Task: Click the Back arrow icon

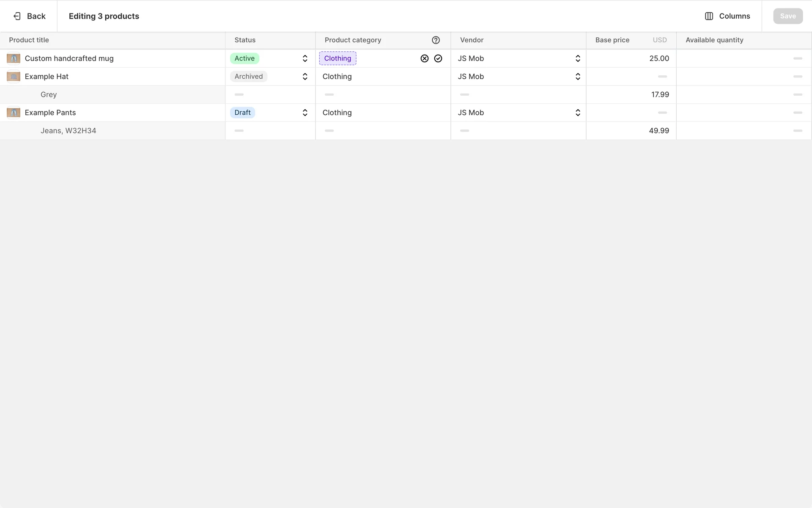Action: 17,16
